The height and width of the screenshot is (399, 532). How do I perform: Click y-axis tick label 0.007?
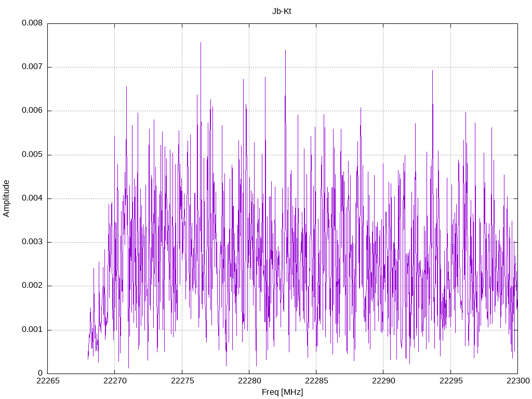32,67
